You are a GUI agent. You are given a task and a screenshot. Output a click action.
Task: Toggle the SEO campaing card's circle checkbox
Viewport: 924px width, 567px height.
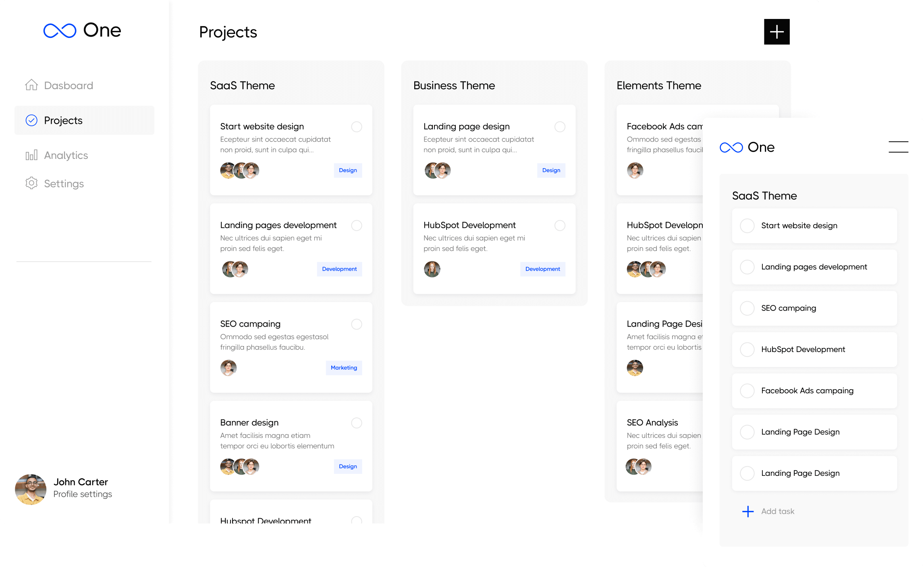(x=357, y=324)
